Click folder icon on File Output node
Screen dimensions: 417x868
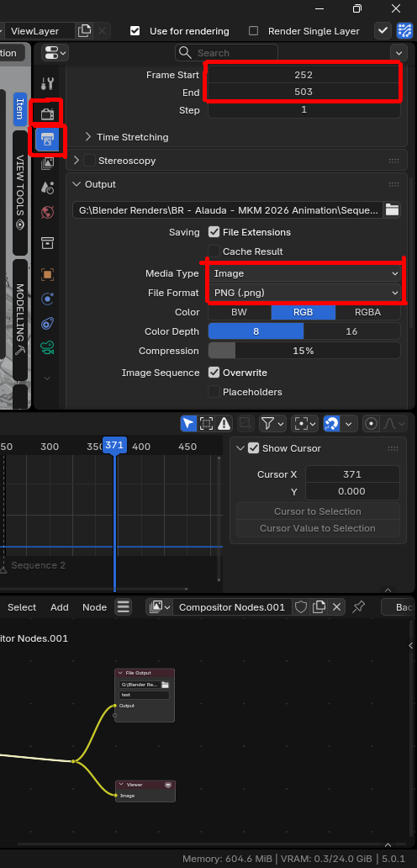tap(165, 685)
